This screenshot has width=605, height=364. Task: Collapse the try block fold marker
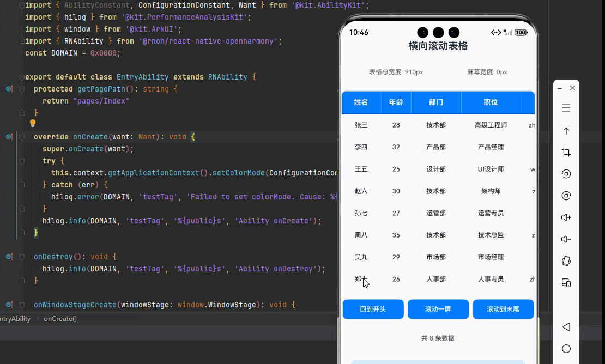pyautogui.click(x=22, y=160)
